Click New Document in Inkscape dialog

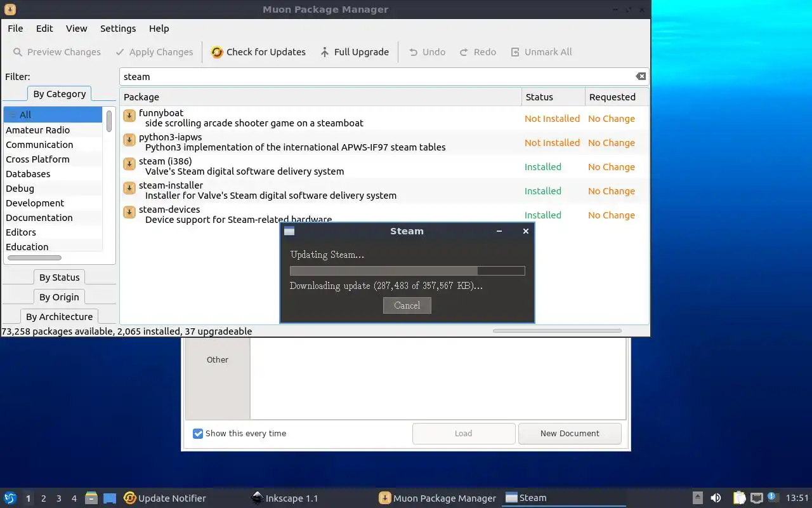[x=570, y=434]
